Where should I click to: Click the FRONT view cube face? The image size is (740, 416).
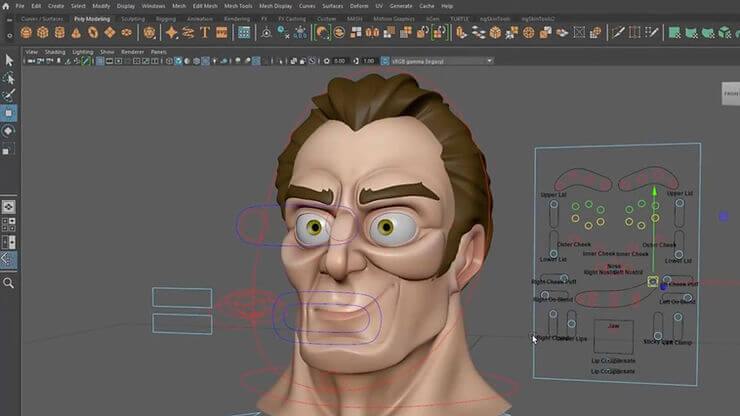pos(731,93)
